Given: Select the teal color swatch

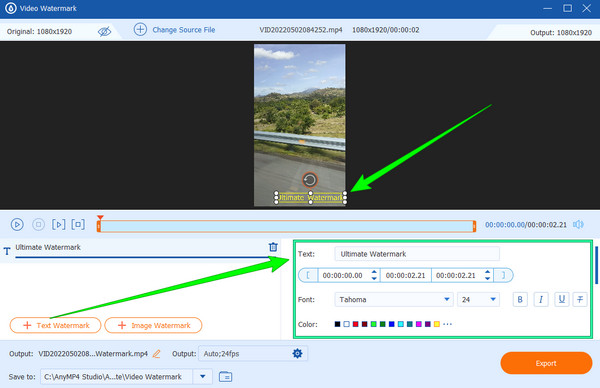Looking at the screenshot, I should (x=409, y=324).
